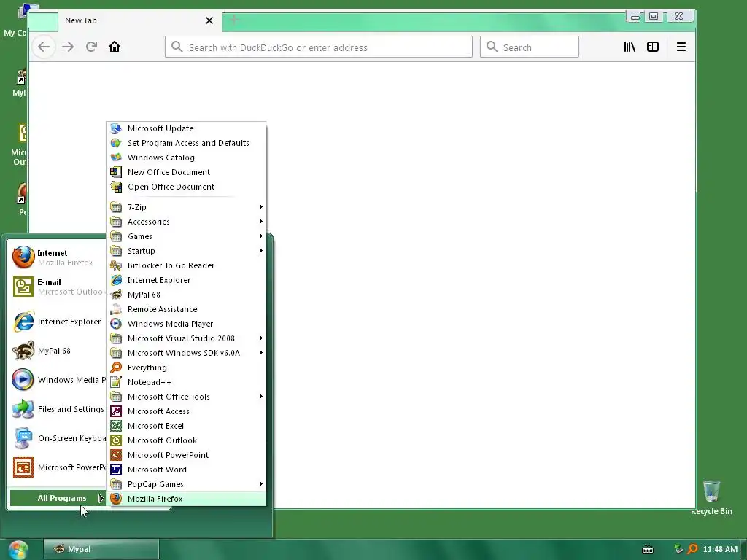Open MyPal 68 in Start menu left pane
747x560 pixels.
58,351
